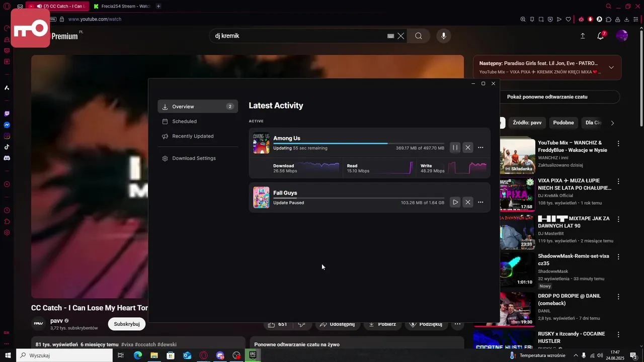
Task: Open menu for 'YouTube Mix – WANCHIZ' video
Action: pos(618,144)
